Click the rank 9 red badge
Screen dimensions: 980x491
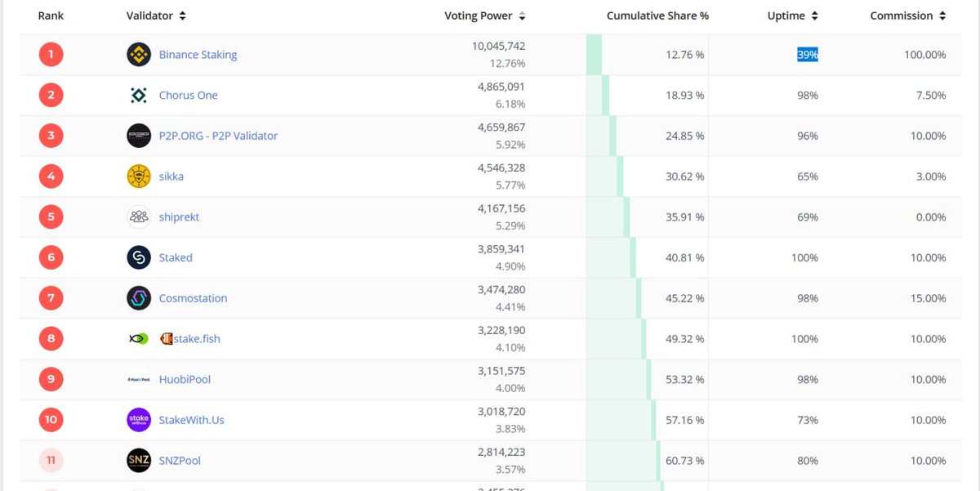pos(51,379)
